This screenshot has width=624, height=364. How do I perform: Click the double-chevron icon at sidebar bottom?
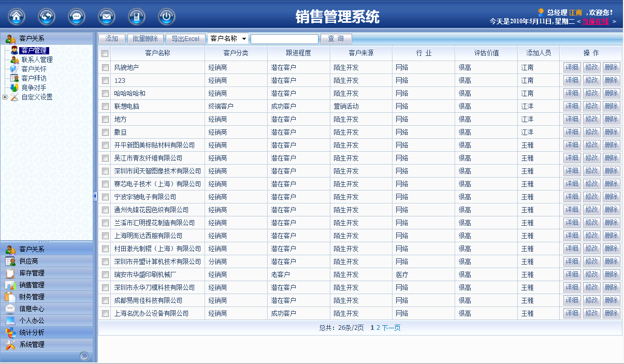pos(84,356)
